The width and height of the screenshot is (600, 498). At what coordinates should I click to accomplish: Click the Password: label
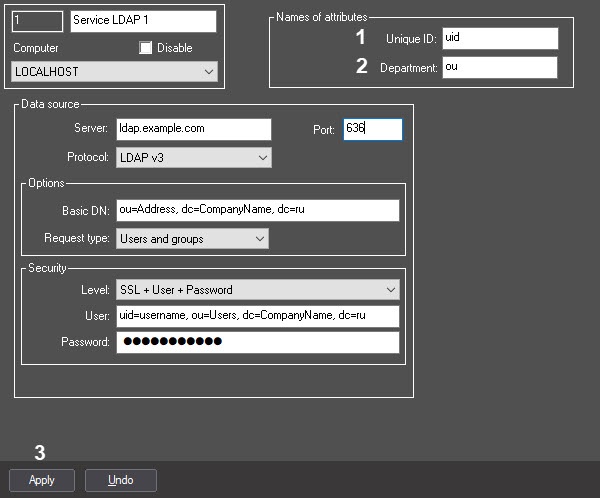(85, 342)
